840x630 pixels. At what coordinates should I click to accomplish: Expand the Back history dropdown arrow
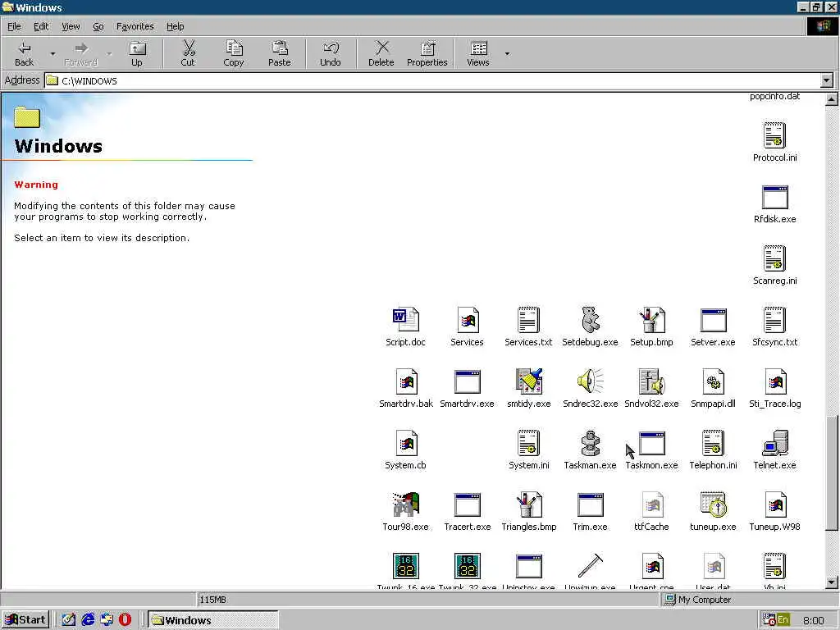click(x=52, y=53)
